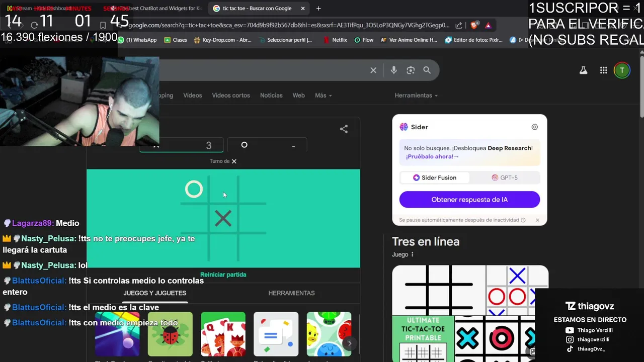The height and width of the screenshot is (362, 644).
Task: Select the JUEGOS Y JUGUETES tab
Action: (155, 293)
